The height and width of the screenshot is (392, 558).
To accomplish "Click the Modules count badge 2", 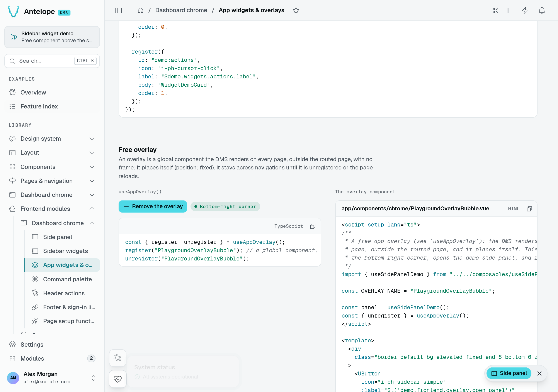I will (91, 358).
